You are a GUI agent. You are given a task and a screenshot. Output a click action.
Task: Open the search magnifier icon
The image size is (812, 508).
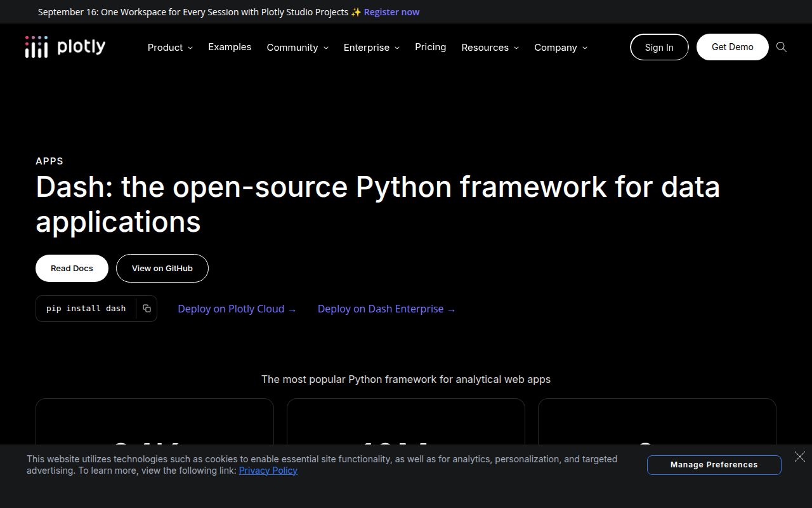click(782, 47)
